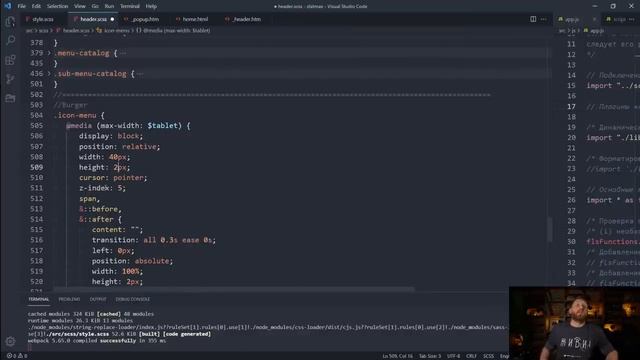This screenshot has width=640, height=360.
Task: Switch to the header.scss tab
Action: tap(93, 19)
